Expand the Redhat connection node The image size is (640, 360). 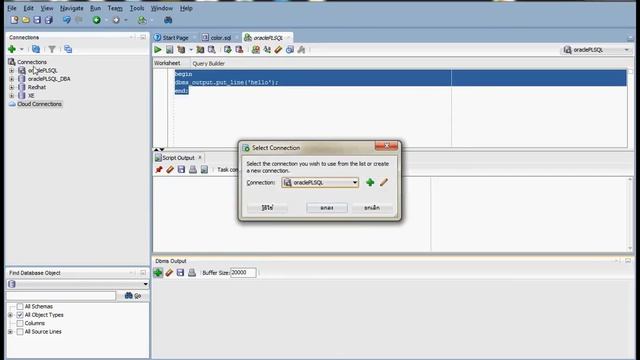[11, 87]
